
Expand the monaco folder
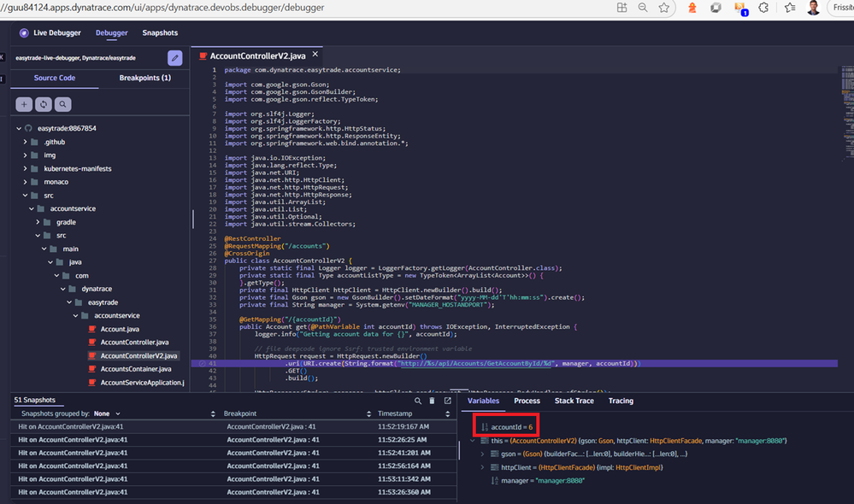(25, 182)
